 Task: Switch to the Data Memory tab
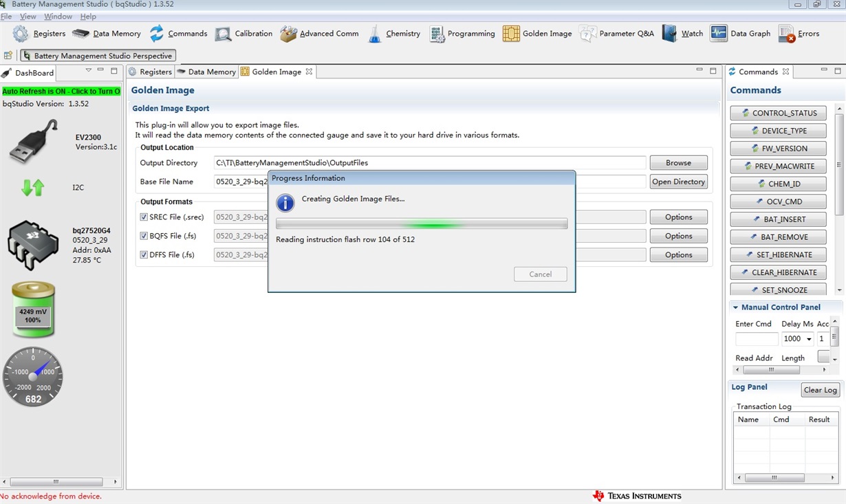click(206, 72)
